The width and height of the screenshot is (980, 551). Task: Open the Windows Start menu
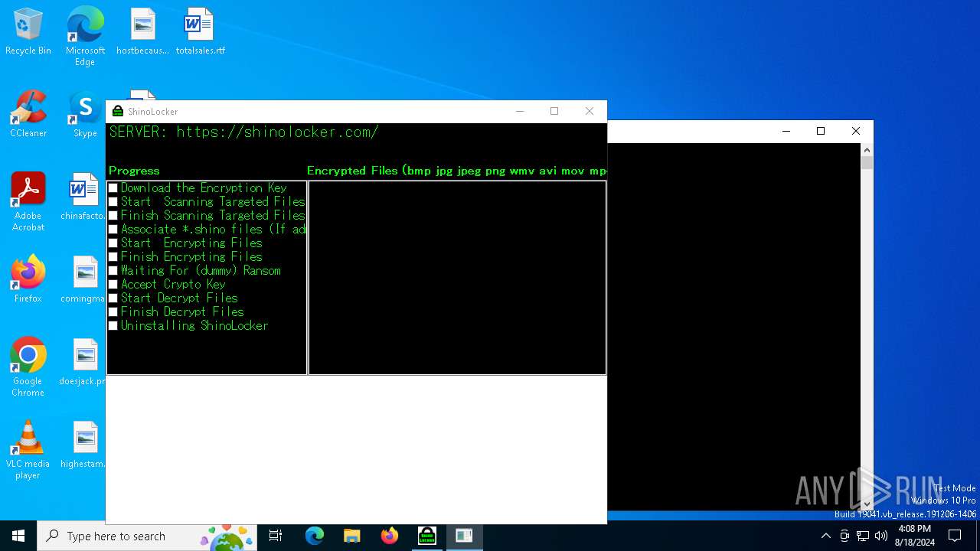tap(18, 536)
